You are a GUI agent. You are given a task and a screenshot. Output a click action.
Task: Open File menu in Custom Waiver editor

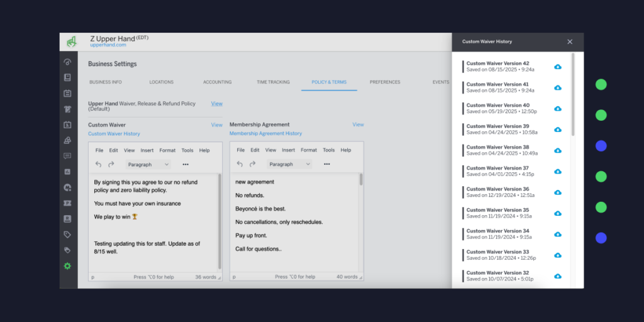[x=99, y=150]
